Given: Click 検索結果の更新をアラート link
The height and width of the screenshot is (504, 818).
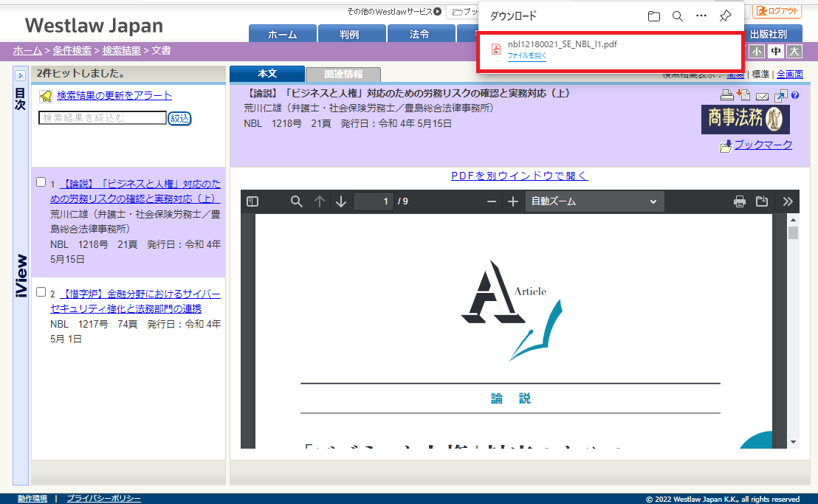Looking at the screenshot, I should 114,95.
